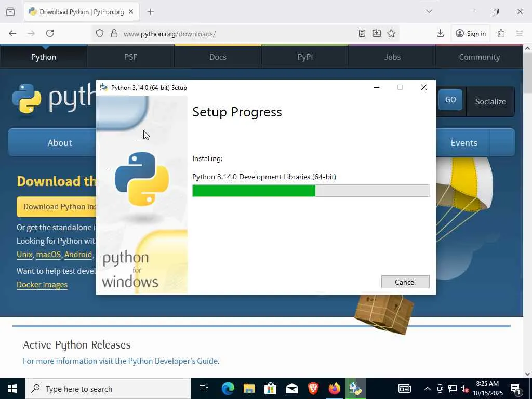Select the Community top navigation tab

click(x=480, y=57)
